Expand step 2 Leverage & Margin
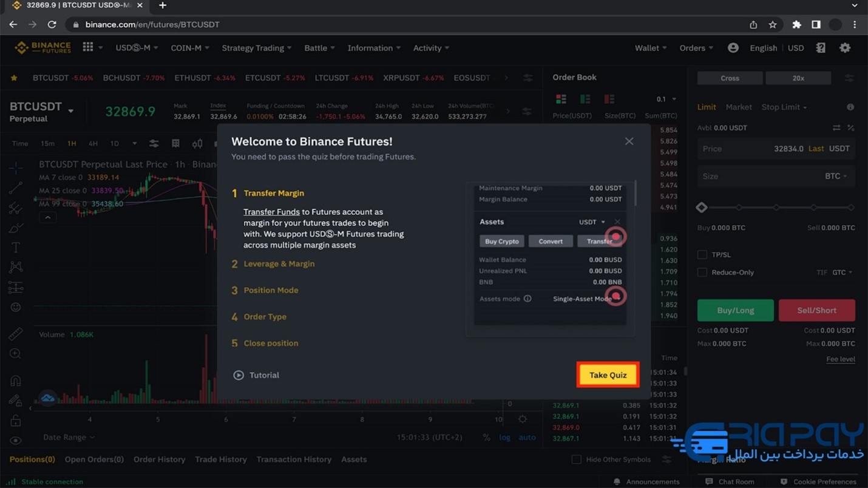This screenshot has width=868, height=488. tap(273, 264)
